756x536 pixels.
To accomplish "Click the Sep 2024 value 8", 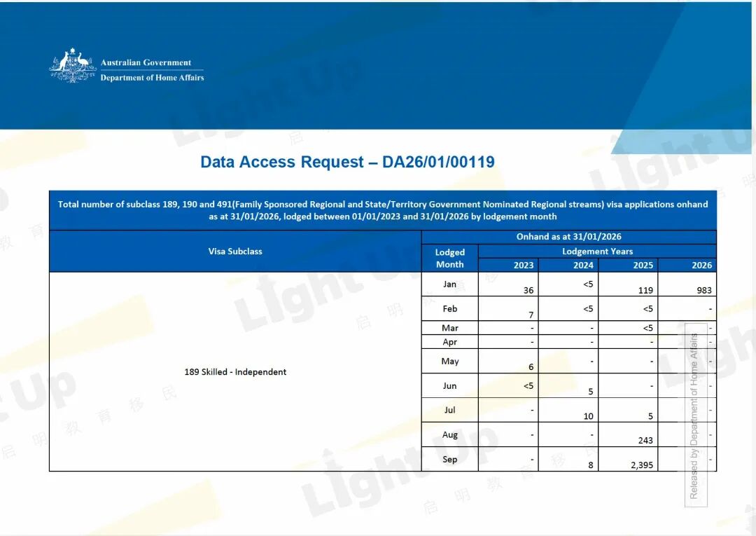I will coord(591,465).
